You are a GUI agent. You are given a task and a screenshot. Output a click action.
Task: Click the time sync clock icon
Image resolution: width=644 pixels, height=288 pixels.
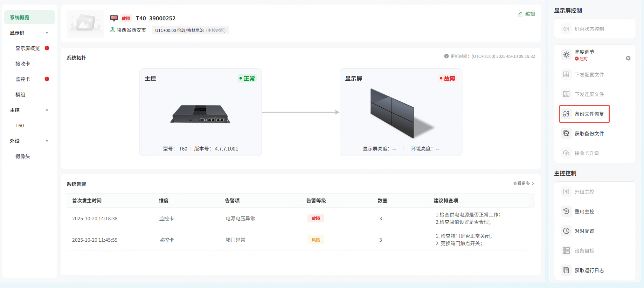tap(566, 231)
